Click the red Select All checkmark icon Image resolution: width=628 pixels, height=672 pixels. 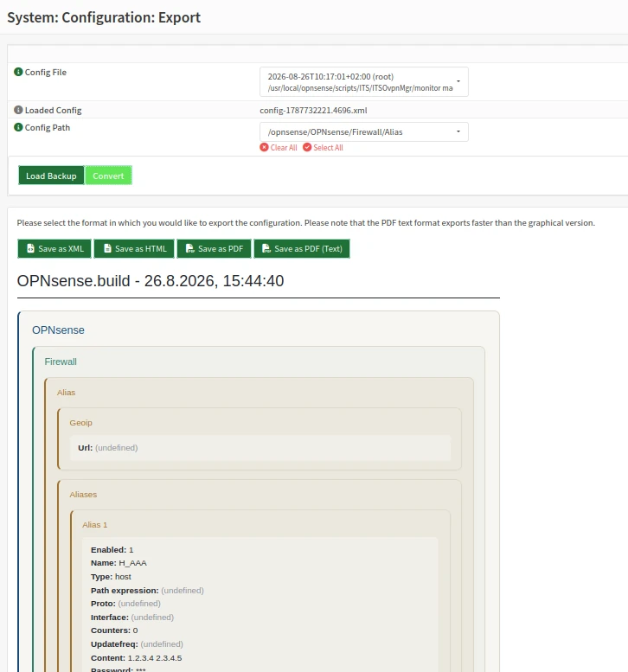pyautogui.click(x=307, y=147)
